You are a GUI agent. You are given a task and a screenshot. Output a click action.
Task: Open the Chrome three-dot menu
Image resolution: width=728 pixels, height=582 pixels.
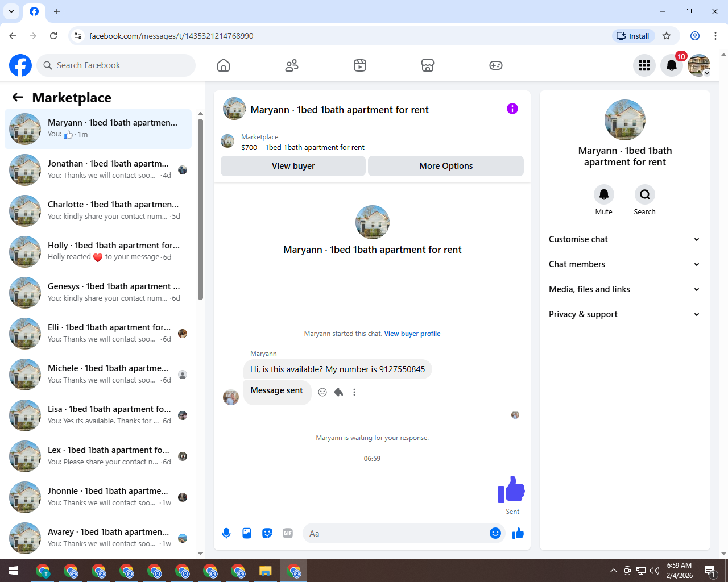pyautogui.click(x=715, y=36)
